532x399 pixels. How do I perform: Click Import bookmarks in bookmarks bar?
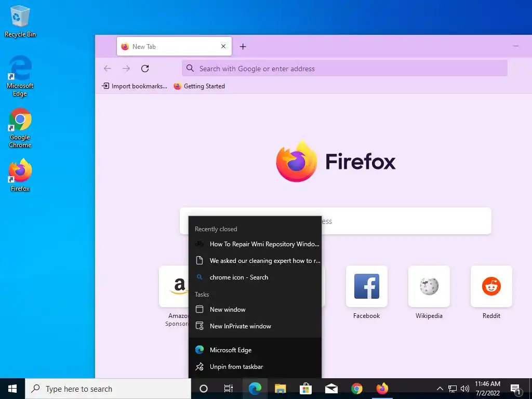tap(135, 86)
